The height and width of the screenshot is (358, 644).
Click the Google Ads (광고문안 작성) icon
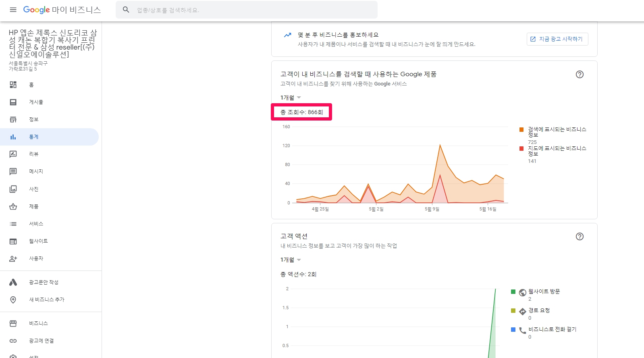point(13,282)
